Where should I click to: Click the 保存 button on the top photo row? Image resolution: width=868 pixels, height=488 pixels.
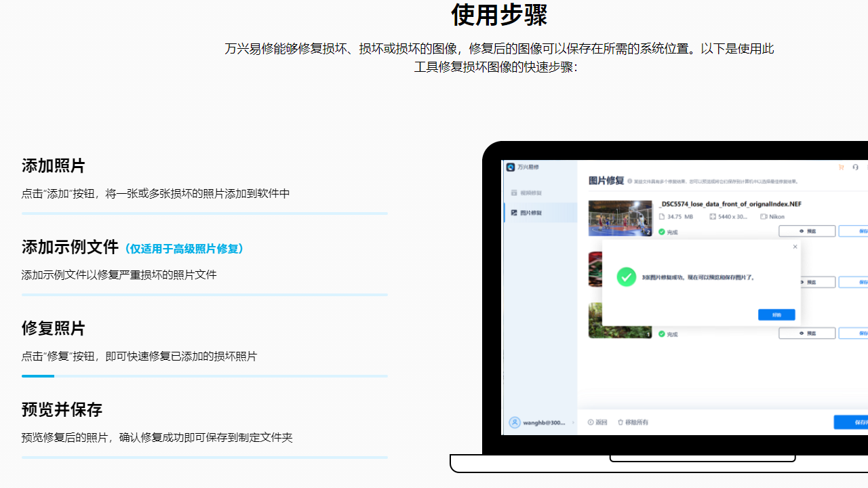[857, 231]
